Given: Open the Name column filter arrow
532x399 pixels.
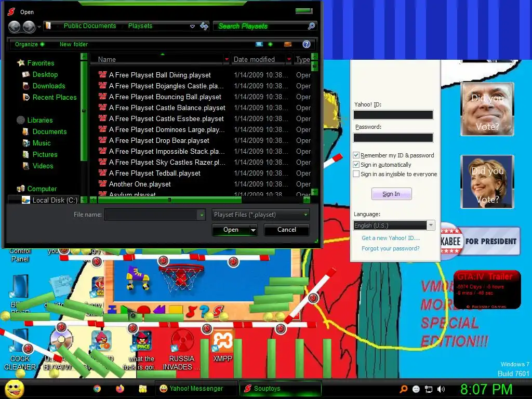Looking at the screenshot, I should click(x=227, y=59).
